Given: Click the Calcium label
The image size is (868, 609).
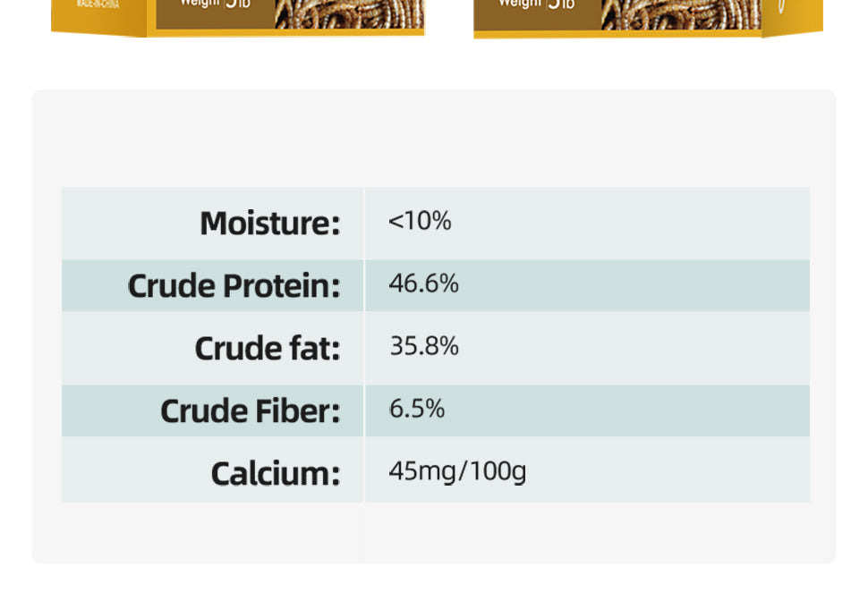Looking at the screenshot, I should point(275,473).
